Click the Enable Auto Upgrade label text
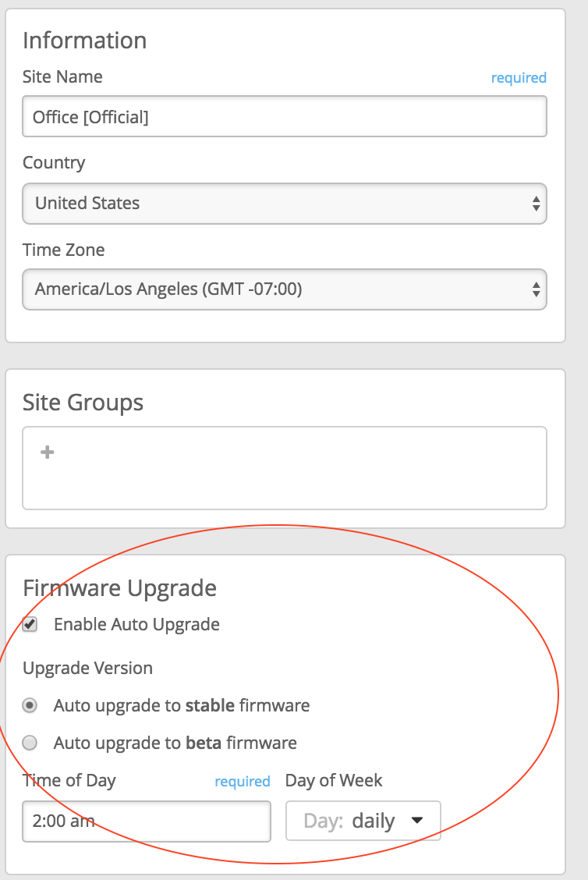Image resolution: width=588 pixels, height=880 pixels. click(x=136, y=624)
